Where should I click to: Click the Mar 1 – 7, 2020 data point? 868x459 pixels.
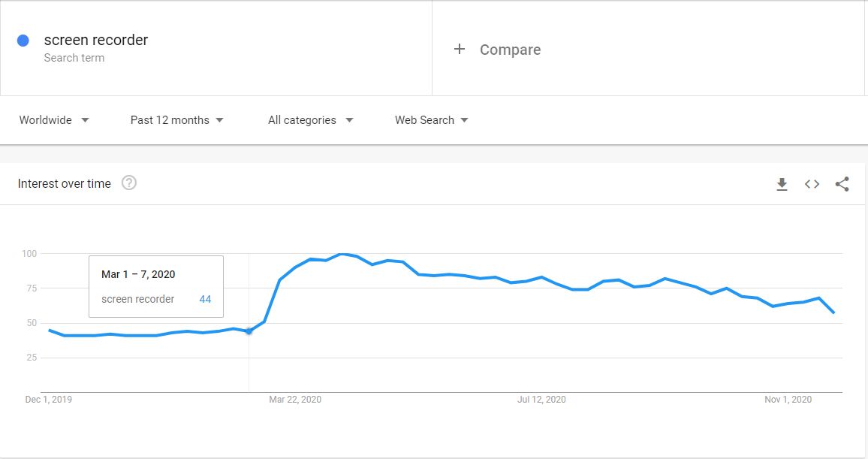pyautogui.click(x=249, y=331)
